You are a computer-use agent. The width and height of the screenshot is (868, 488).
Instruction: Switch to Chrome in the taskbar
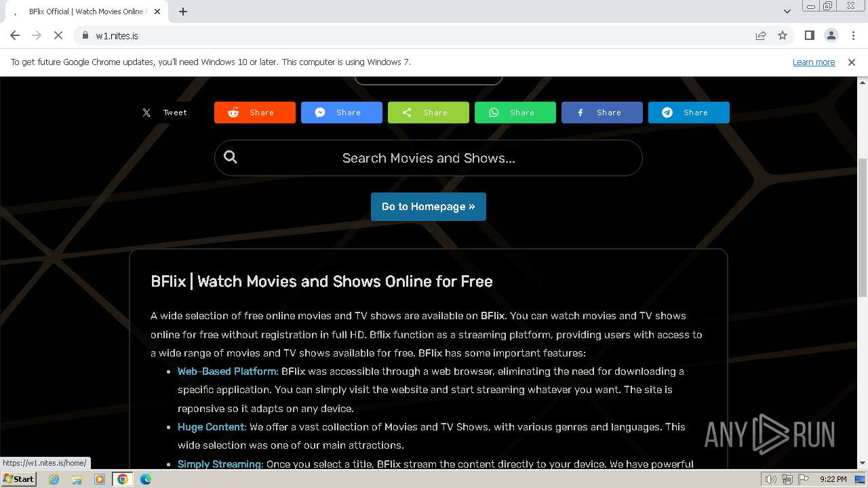click(123, 479)
